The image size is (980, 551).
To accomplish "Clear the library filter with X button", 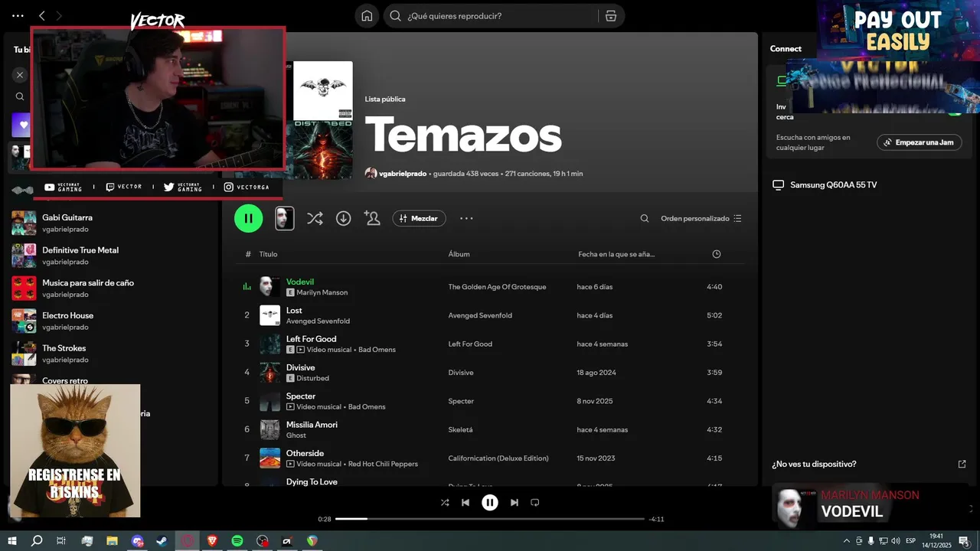I will tap(20, 75).
